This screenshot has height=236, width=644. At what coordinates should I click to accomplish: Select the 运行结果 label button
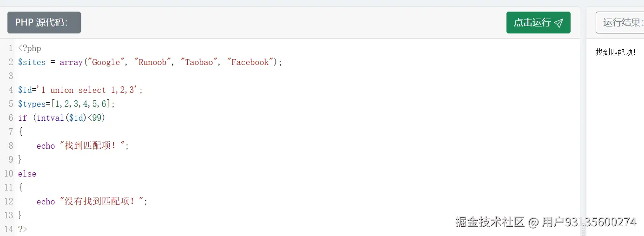click(x=620, y=23)
